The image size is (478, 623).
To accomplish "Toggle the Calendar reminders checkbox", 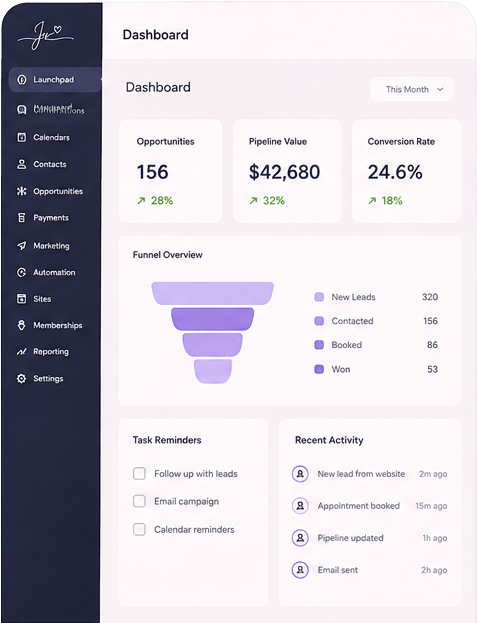I will point(139,529).
